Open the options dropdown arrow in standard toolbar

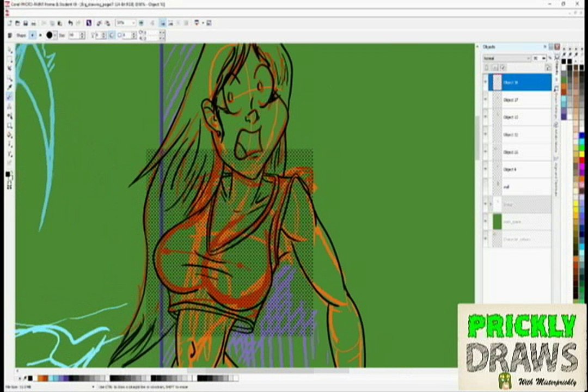coord(203,23)
